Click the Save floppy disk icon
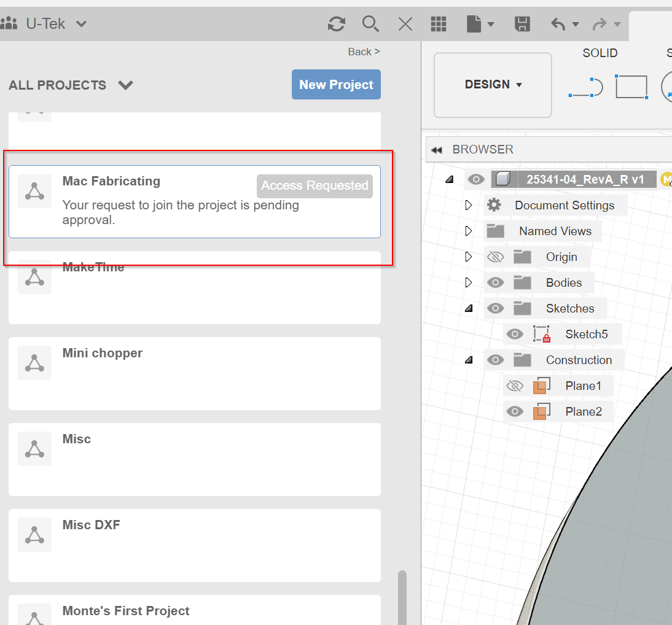Viewport: 672px width, 625px height. [x=522, y=24]
